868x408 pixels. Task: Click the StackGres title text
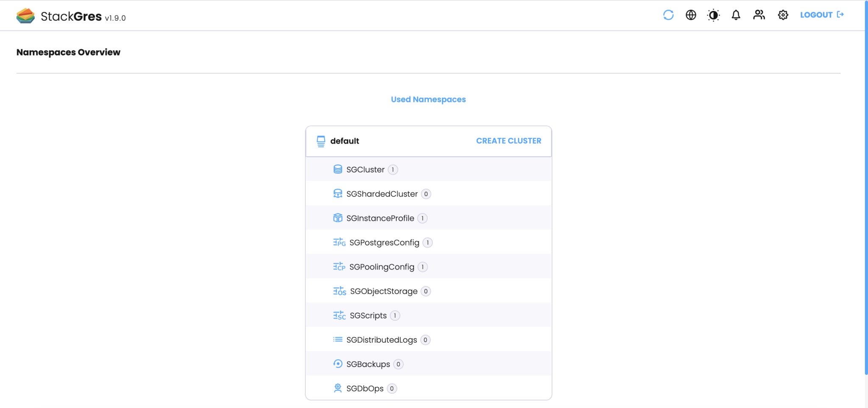pos(71,16)
